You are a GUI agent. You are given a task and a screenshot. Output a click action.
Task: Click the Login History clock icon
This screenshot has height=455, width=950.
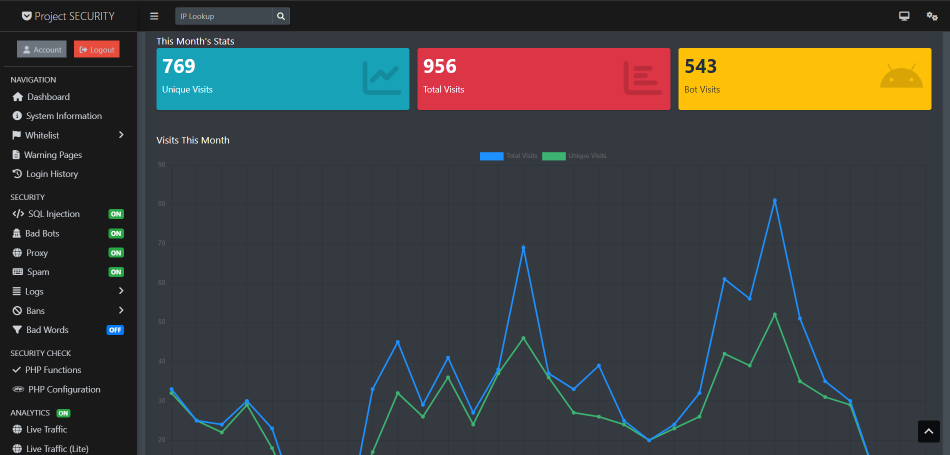(17, 174)
